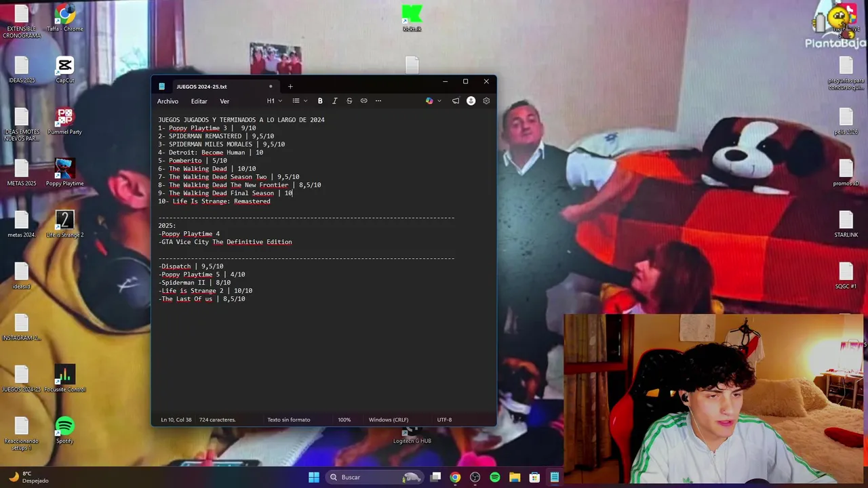This screenshot has height=488, width=868.
Task: Open Poppy Playtime desktop shortcut
Action: tap(65, 172)
